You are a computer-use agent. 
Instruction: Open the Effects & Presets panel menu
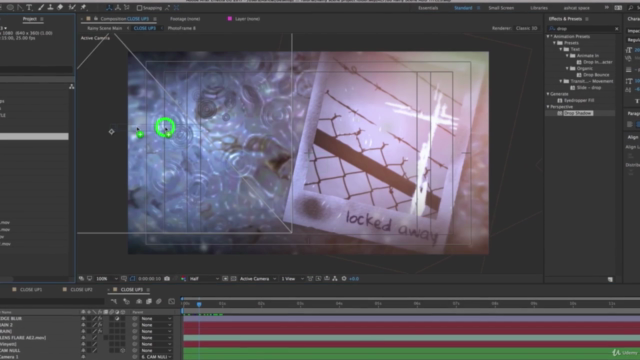[x=587, y=19]
